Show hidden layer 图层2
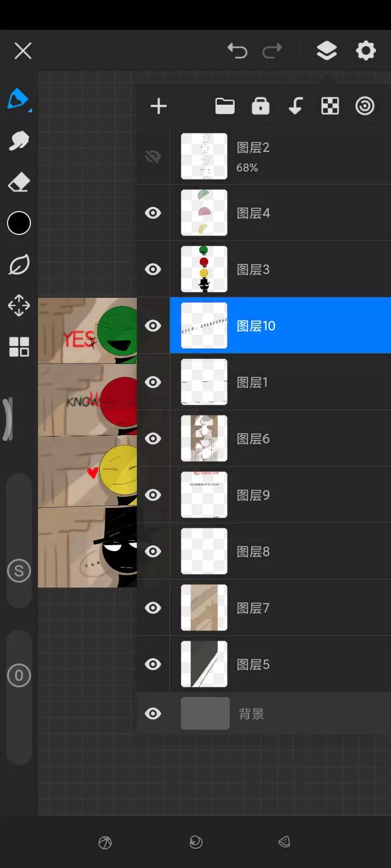The image size is (391, 868). click(153, 157)
